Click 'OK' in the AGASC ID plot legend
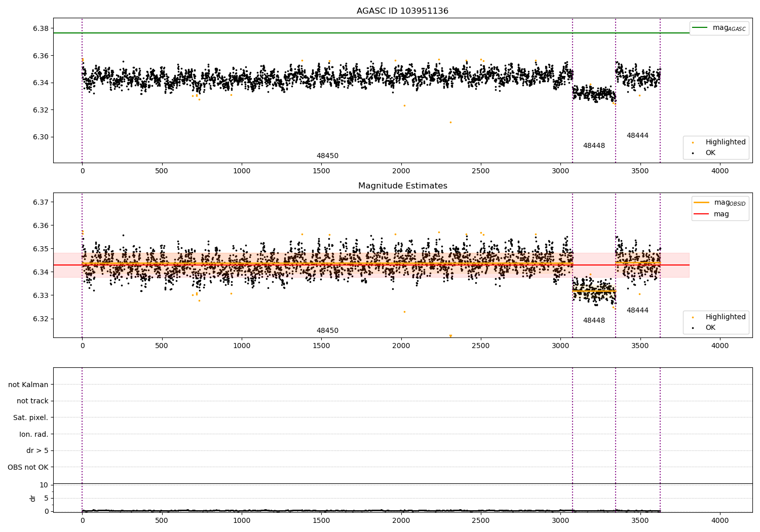 point(710,153)
